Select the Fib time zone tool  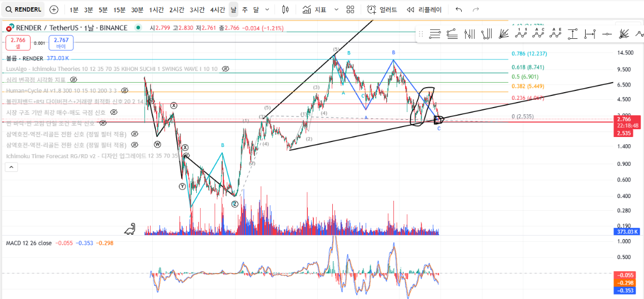point(470,34)
